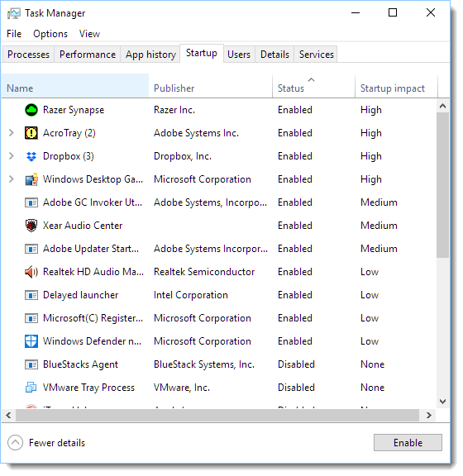The image size is (463, 476).
Task: Click the Adobe Updater Startup icon
Action: pyautogui.click(x=31, y=249)
